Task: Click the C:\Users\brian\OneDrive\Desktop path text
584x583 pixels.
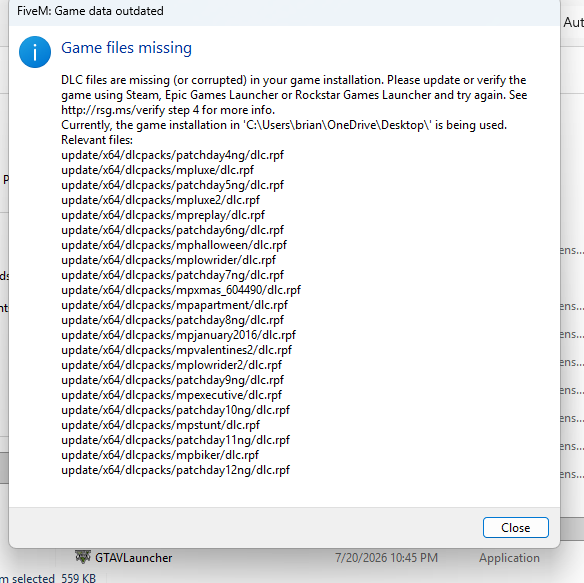Action: [x=338, y=125]
